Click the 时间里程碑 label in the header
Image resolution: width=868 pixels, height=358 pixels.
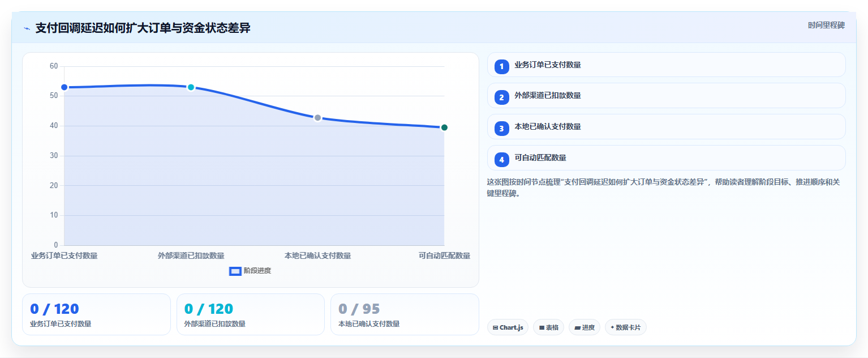[x=826, y=25]
